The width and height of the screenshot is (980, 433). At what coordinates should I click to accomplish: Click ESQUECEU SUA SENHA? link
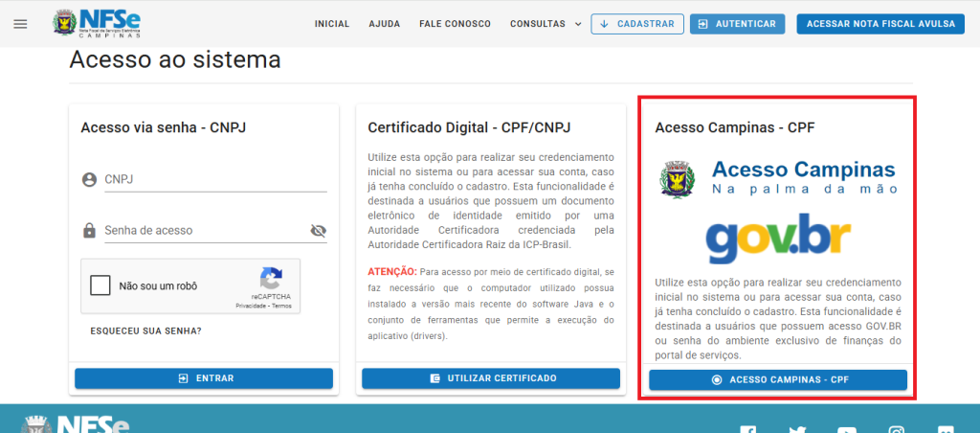(145, 330)
